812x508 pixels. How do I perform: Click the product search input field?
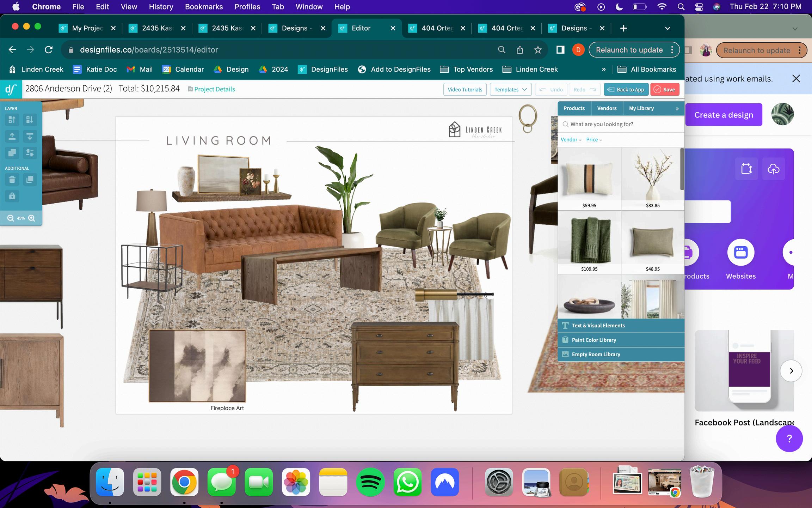pos(622,124)
